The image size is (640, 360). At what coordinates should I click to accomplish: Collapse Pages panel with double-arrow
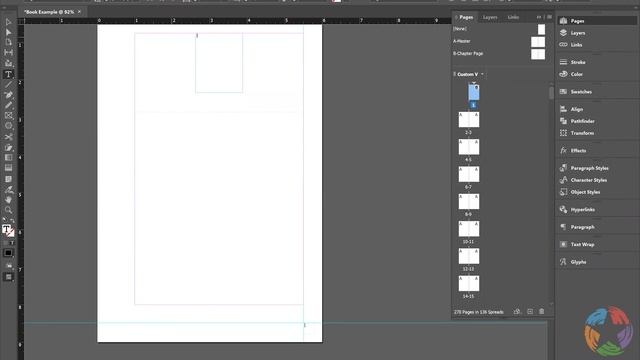pyautogui.click(x=539, y=17)
